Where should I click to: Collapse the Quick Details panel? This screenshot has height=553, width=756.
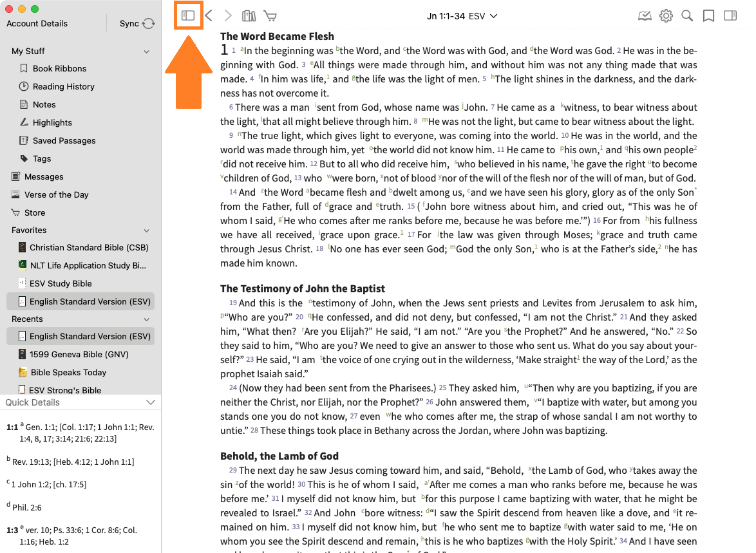click(x=151, y=402)
